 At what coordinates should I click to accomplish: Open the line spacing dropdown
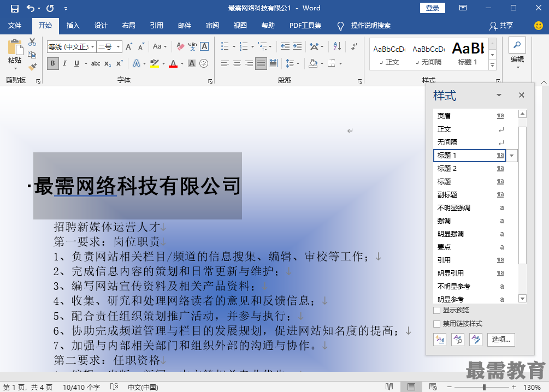[x=293, y=63]
